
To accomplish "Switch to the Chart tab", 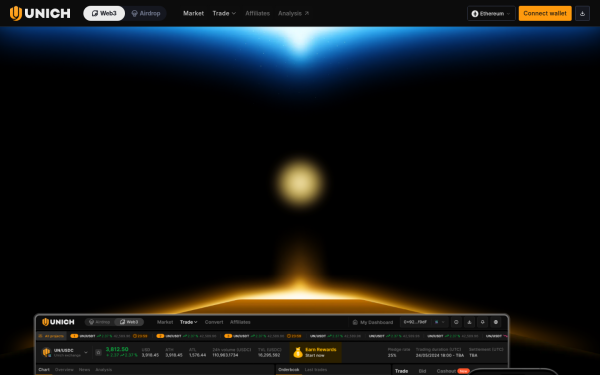I will 44,370.
